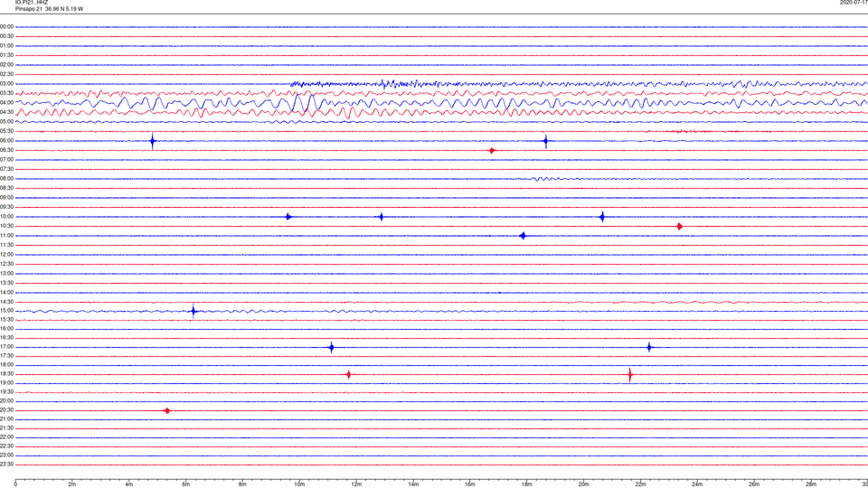Select the 14:30 time row label
This screenshot has width=868, height=488.
point(6,302)
